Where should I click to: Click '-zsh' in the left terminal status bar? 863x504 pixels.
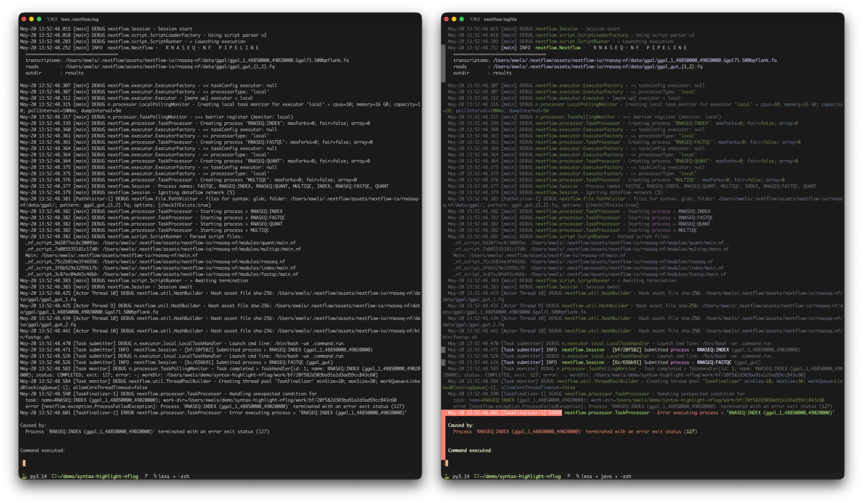pyautogui.click(x=183, y=476)
